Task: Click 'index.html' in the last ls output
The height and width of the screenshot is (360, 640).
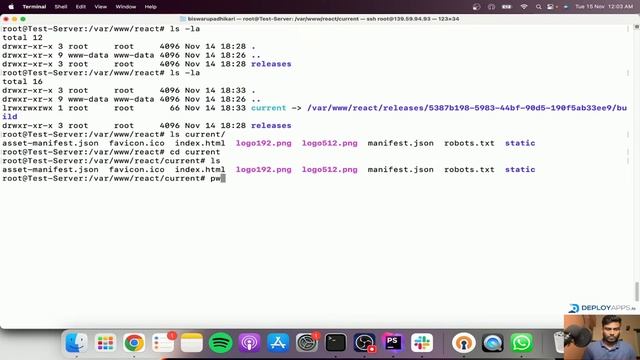Action: (200, 169)
